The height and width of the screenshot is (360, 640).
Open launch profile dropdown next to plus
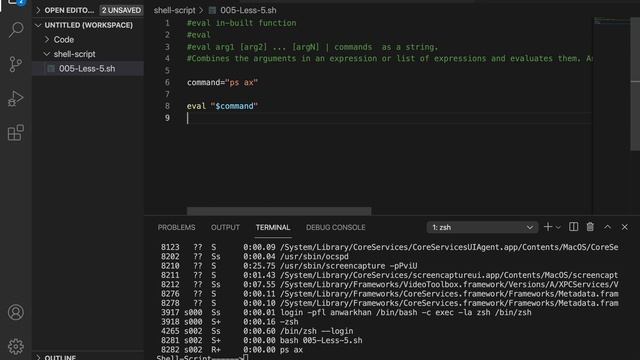(x=558, y=227)
